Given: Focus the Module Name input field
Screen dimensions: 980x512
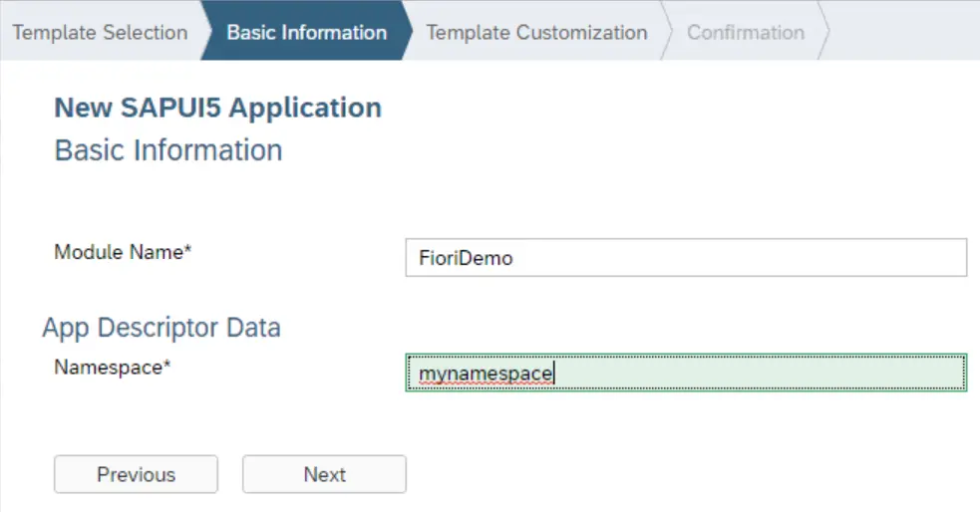Looking at the screenshot, I should tap(686, 258).
